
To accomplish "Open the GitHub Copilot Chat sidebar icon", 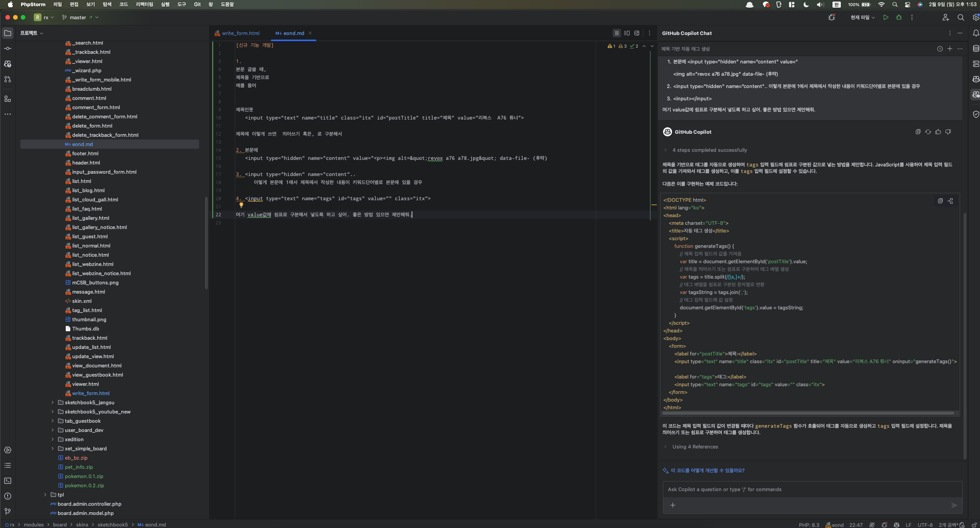I will tap(976, 95).
